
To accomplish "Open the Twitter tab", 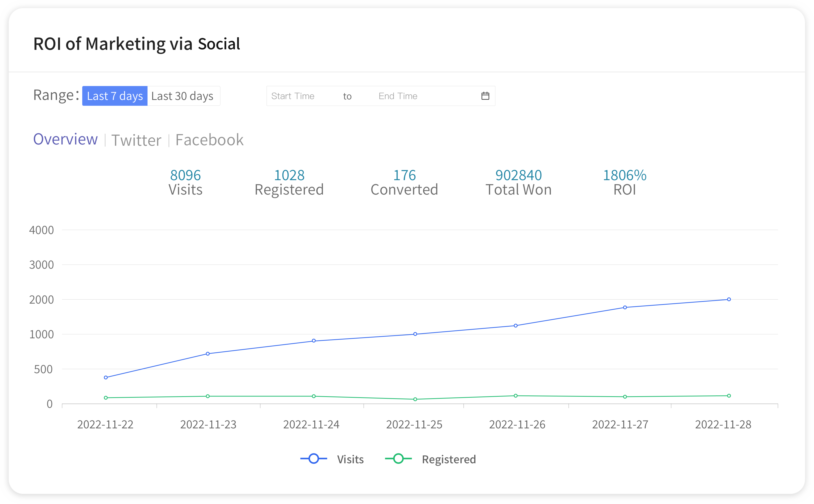I will tap(136, 140).
